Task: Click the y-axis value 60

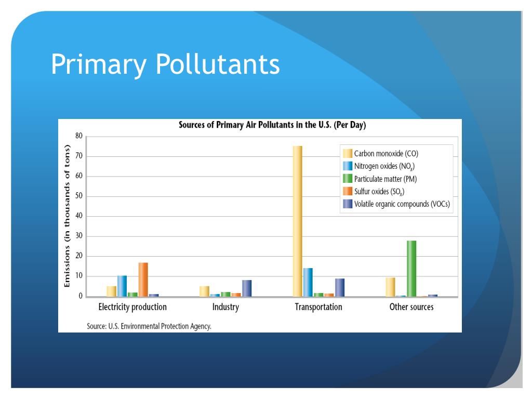Action: pyautogui.click(x=79, y=176)
